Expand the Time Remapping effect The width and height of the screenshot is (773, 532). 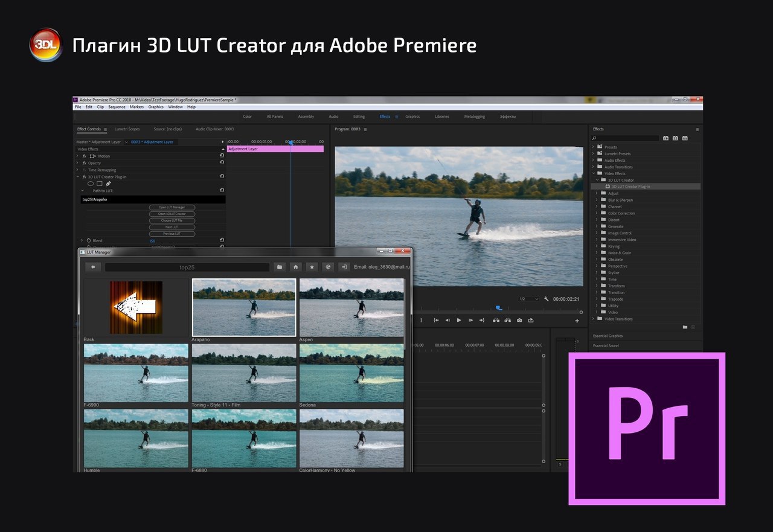77,170
